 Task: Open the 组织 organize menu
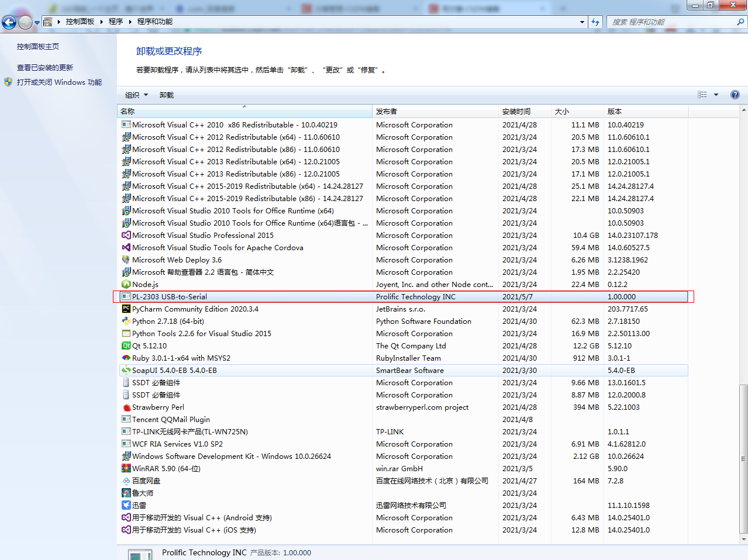click(136, 95)
